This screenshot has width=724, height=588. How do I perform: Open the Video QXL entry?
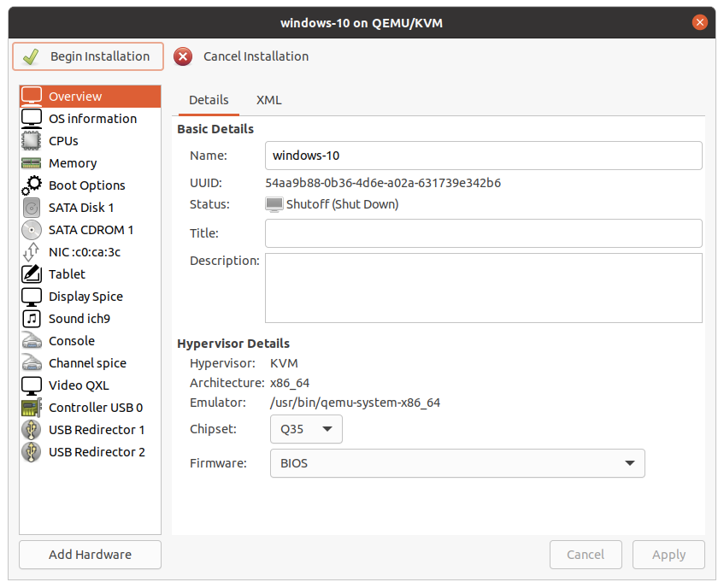[x=79, y=385]
